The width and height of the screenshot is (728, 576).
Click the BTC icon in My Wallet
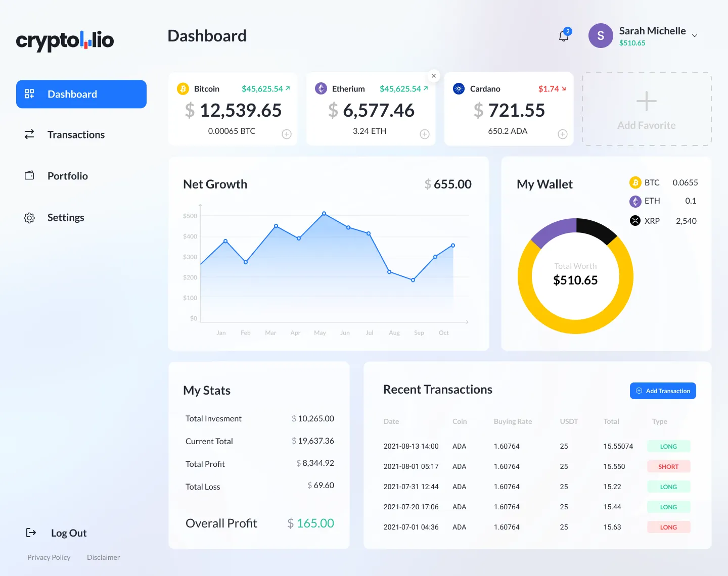635,182
